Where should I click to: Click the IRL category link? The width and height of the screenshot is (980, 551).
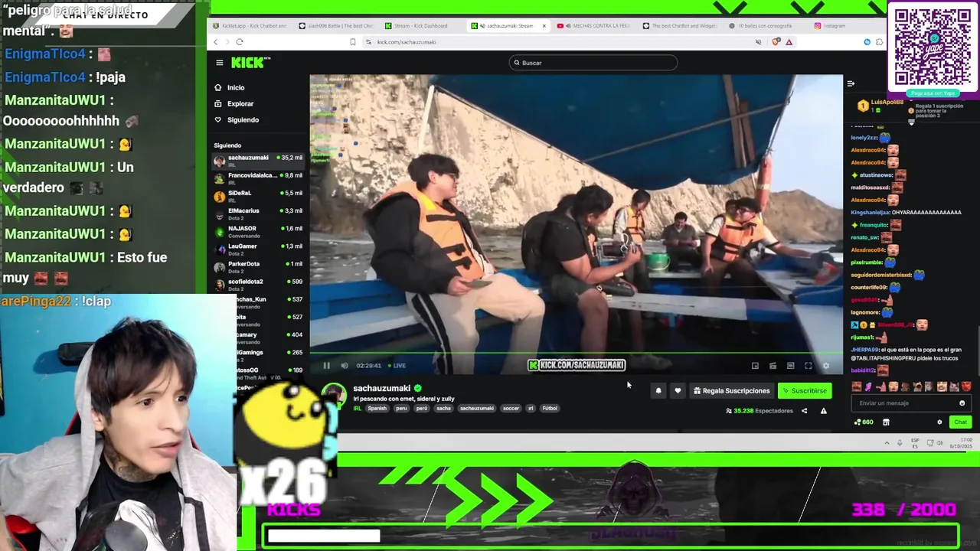357,409
